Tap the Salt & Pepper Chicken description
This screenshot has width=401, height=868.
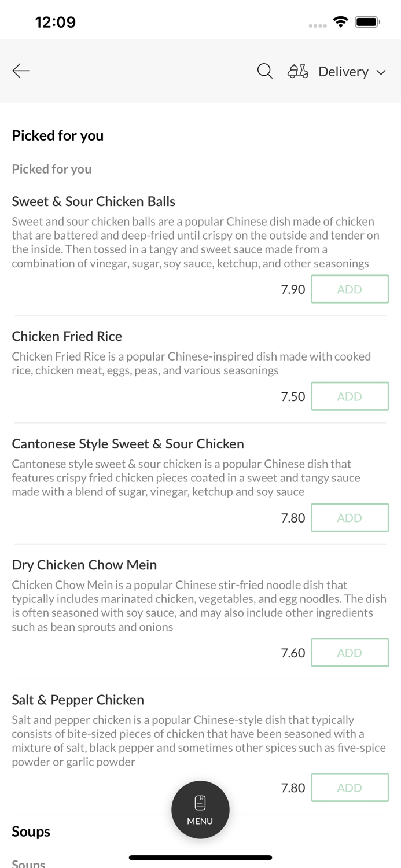199,740
